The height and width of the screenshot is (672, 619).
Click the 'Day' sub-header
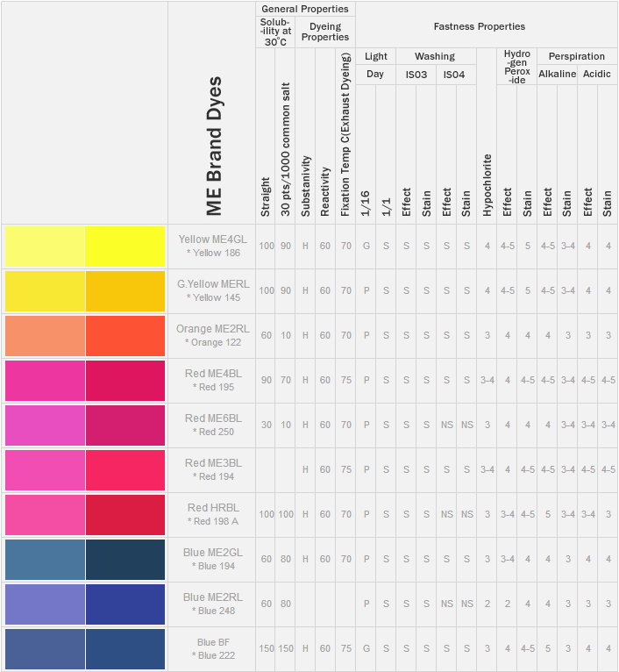click(375, 74)
